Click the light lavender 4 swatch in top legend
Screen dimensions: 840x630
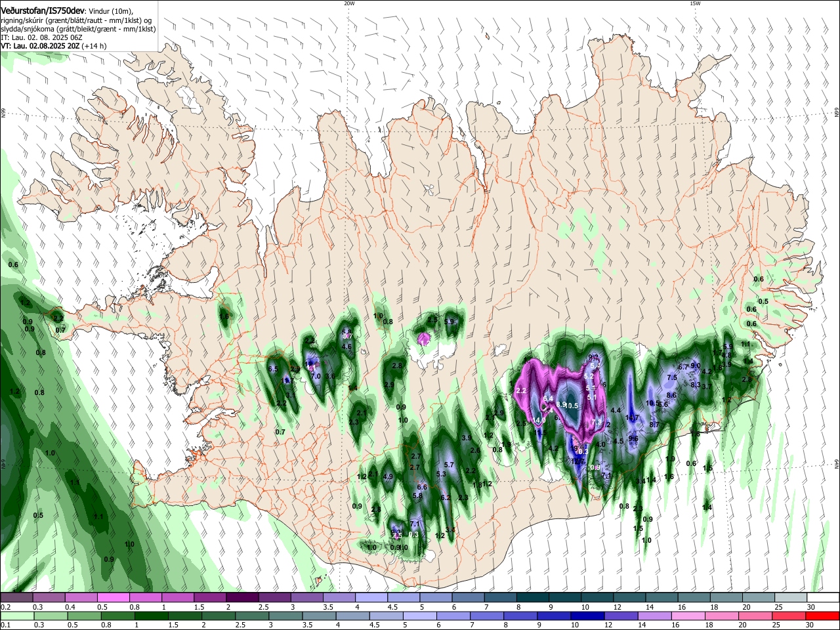371,598
